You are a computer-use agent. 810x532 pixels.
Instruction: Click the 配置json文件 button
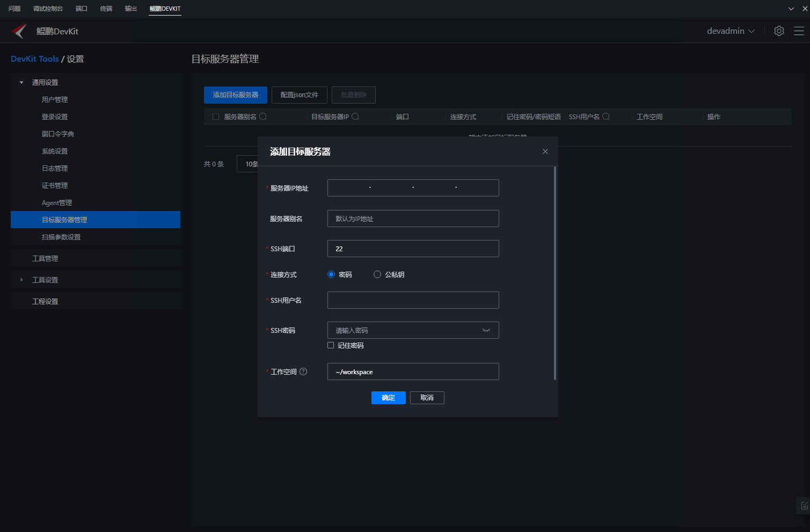pyautogui.click(x=300, y=95)
